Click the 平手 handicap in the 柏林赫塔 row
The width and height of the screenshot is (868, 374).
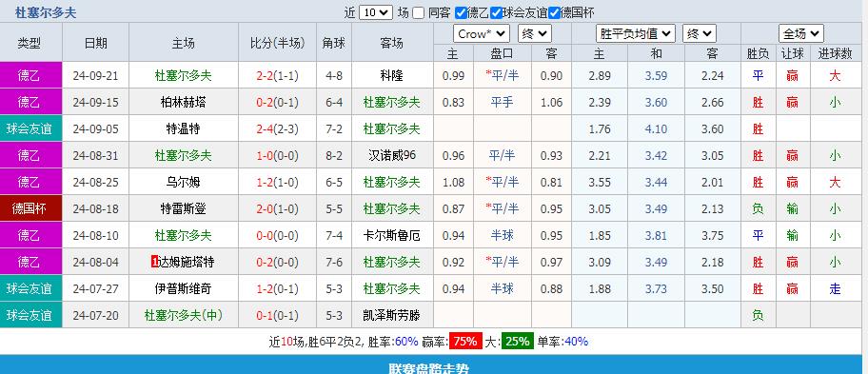point(503,103)
